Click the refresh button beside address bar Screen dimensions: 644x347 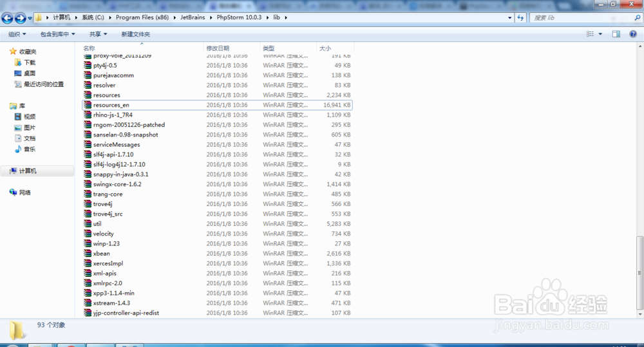pos(521,17)
